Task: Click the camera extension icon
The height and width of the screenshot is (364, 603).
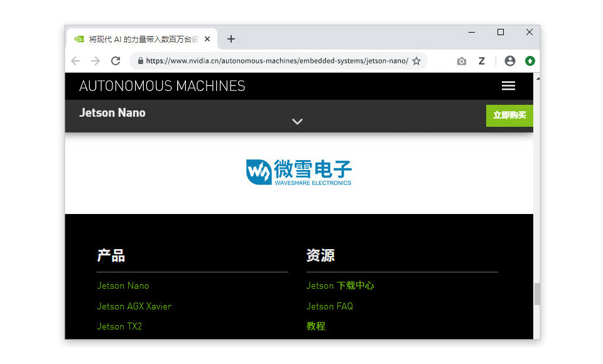Action: click(462, 61)
